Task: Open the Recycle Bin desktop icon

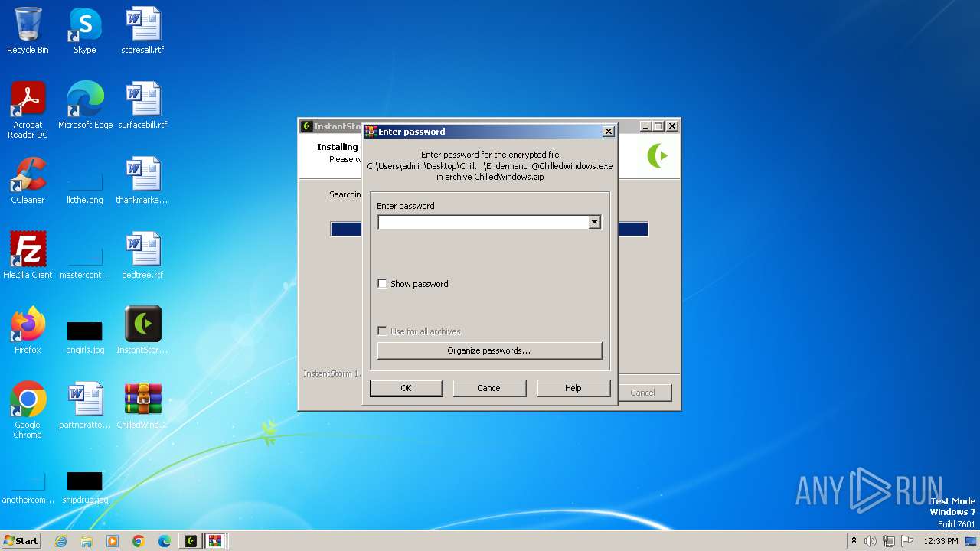Action: (28, 31)
